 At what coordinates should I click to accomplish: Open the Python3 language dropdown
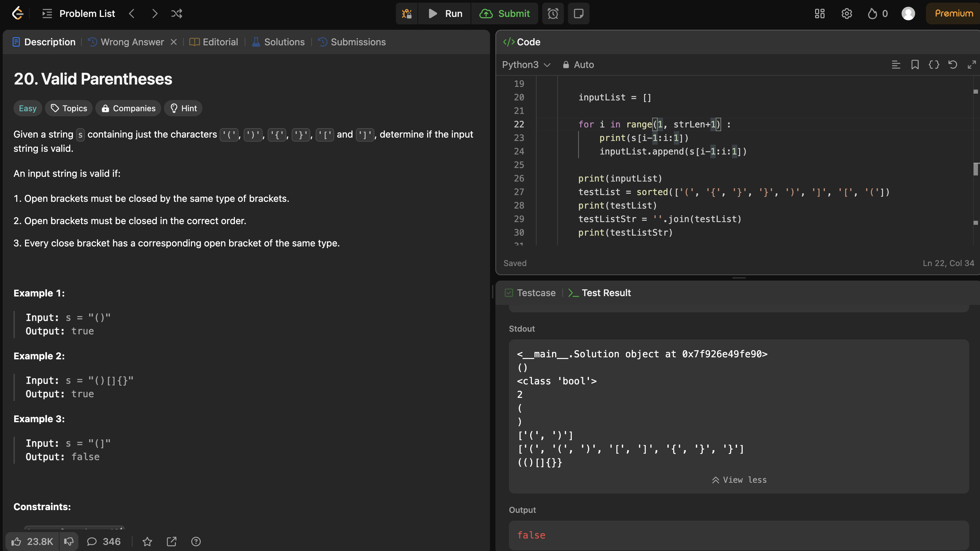[526, 65]
